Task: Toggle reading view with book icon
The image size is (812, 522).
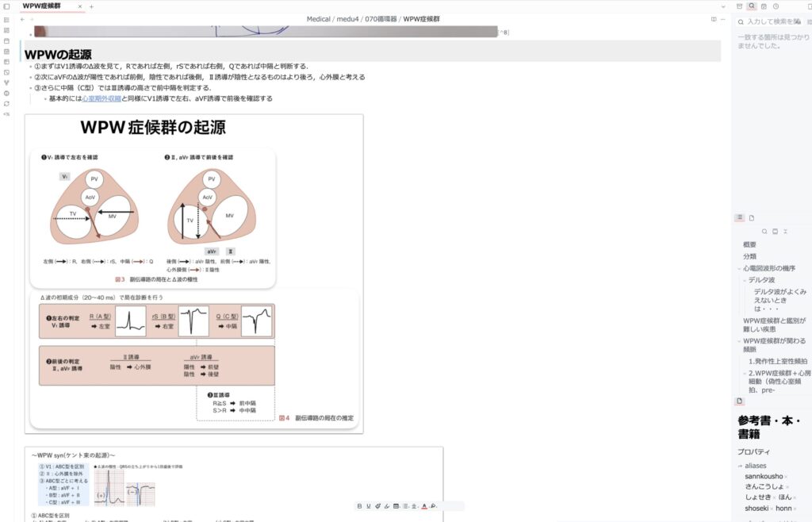Action: coord(714,19)
